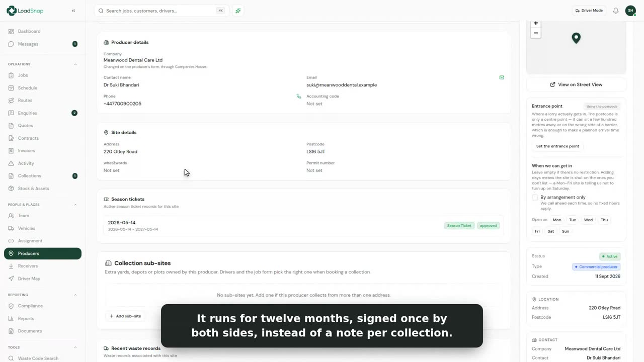The width and height of the screenshot is (644, 362).
Task: Collapse the People & Places section
Action: (75, 205)
